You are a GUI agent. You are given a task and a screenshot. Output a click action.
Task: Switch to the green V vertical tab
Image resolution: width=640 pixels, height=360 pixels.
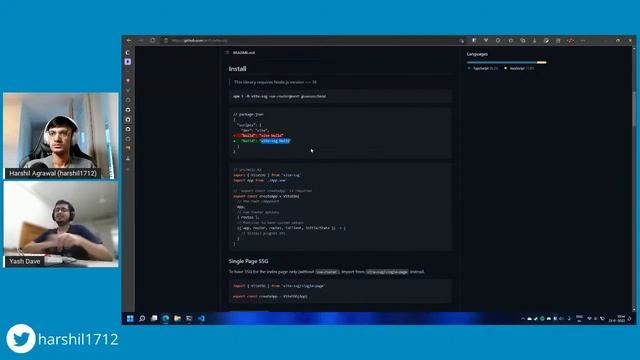tap(128, 90)
